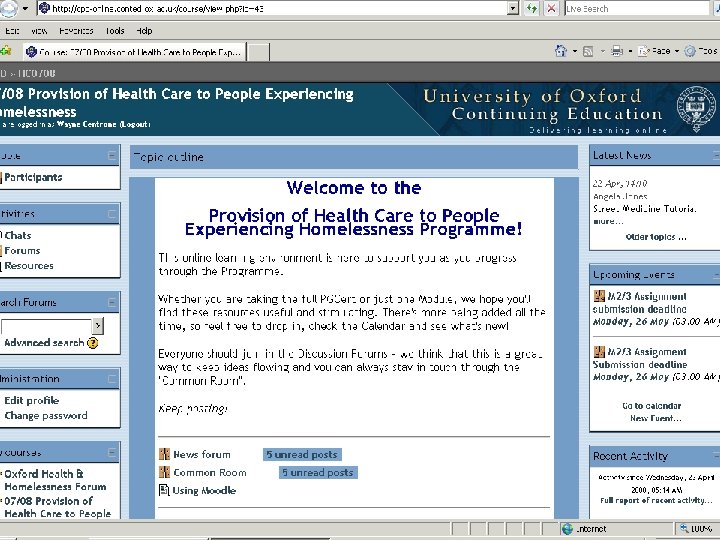Click the 100% zoom level control

[x=697, y=529]
